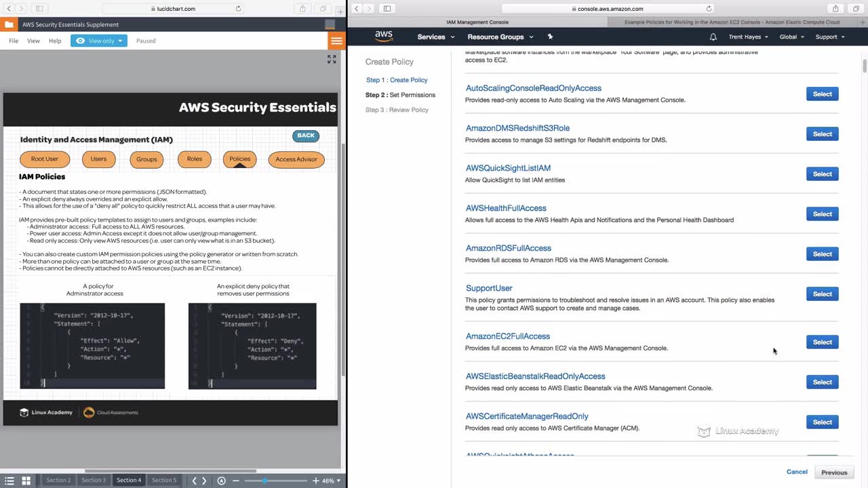
Task: Select the AmazonRDSFullAccess policy
Action: click(822, 254)
